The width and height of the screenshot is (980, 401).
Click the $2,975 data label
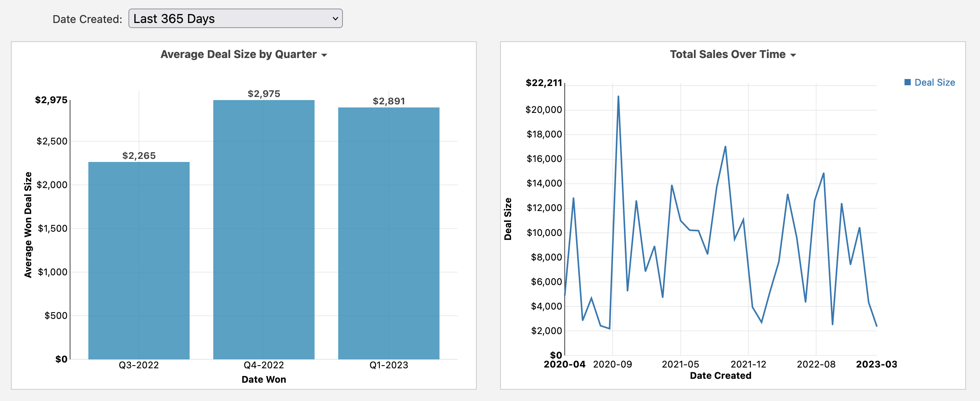pos(263,93)
